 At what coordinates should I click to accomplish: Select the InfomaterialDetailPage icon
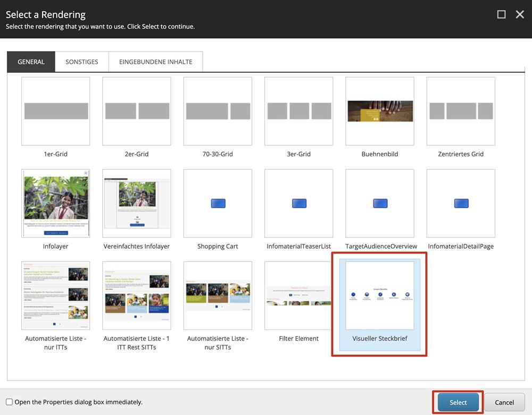(x=461, y=204)
